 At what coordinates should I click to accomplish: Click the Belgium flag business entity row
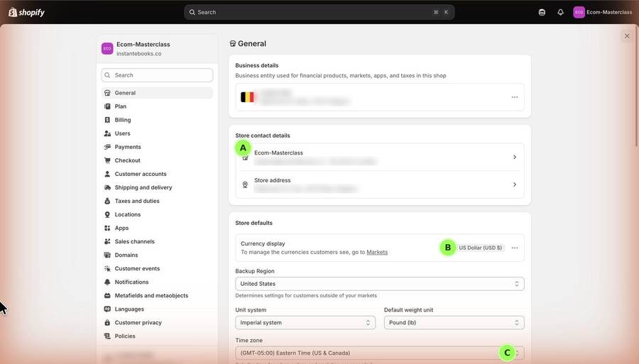coord(379,97)
